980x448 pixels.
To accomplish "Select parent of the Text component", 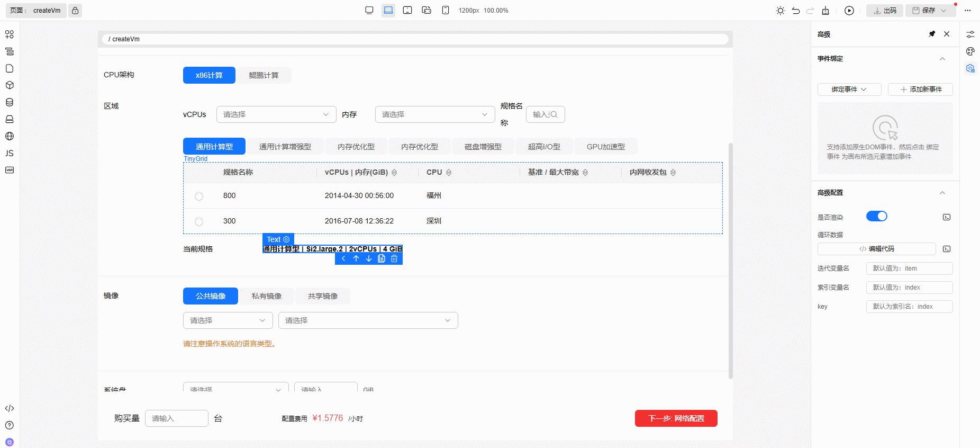I will click(343, 258).
